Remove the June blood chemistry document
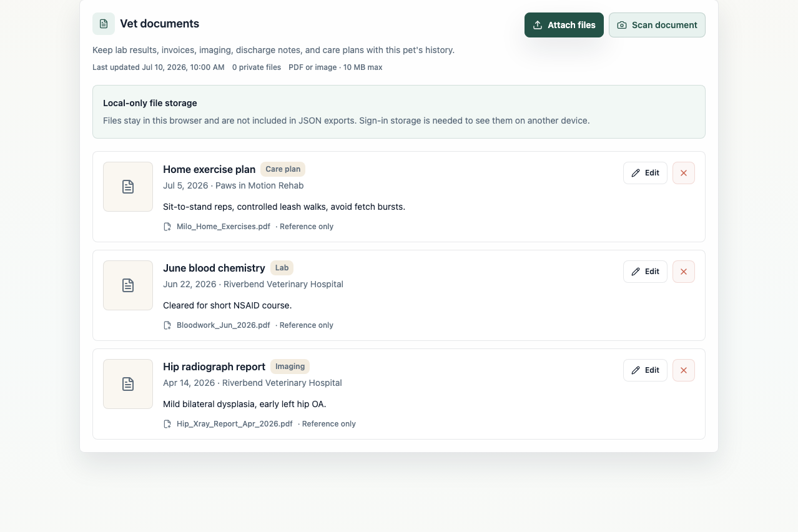 coord(684,272)
